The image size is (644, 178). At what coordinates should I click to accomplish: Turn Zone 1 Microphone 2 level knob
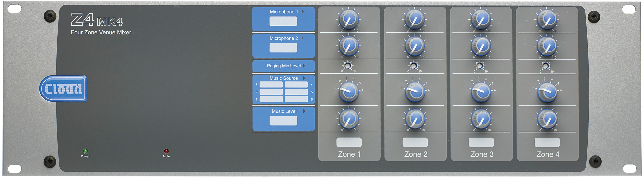[x=349, y=46]
